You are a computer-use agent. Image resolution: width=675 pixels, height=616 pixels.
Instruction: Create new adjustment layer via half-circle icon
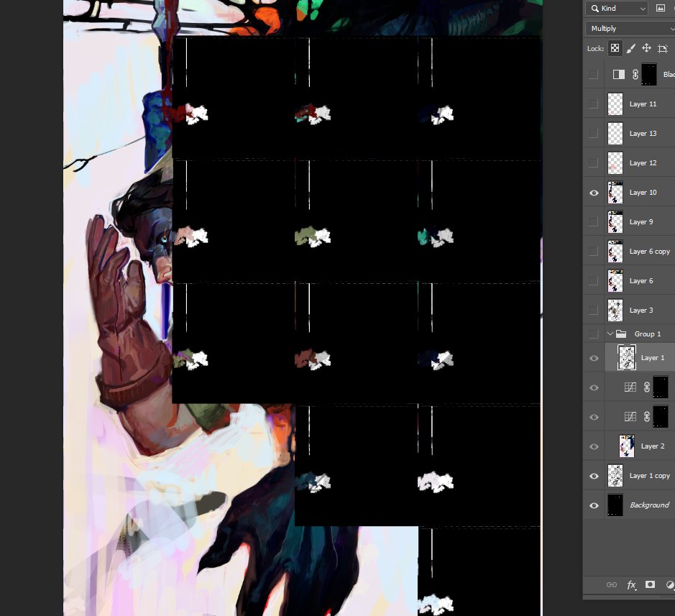[x=670, y=584]
